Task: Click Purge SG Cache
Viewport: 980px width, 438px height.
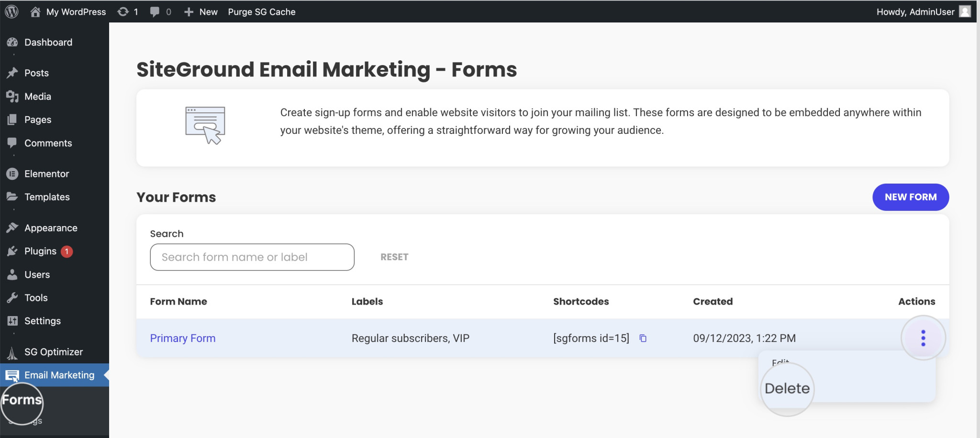Action: click(x=262, y=11)
